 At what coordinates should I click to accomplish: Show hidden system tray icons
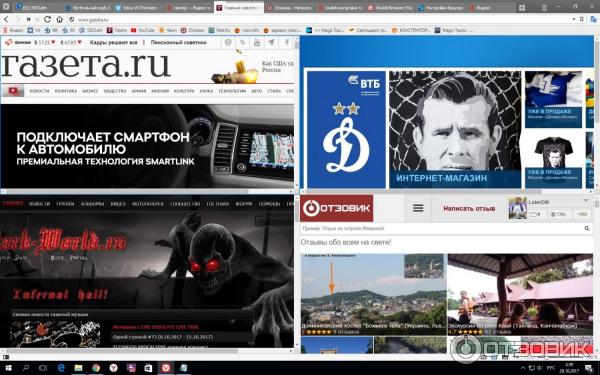[523, 368]
